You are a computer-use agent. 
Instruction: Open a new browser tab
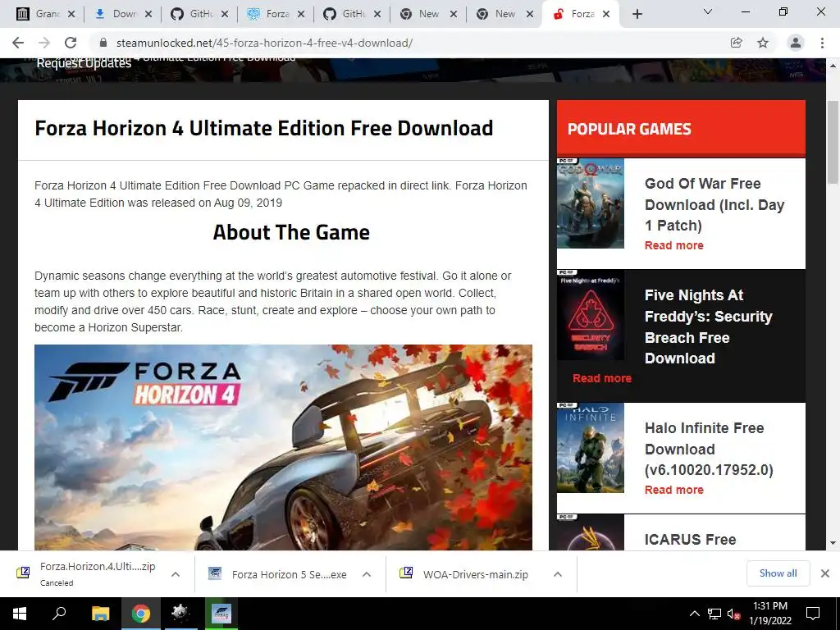click(637, 15)
